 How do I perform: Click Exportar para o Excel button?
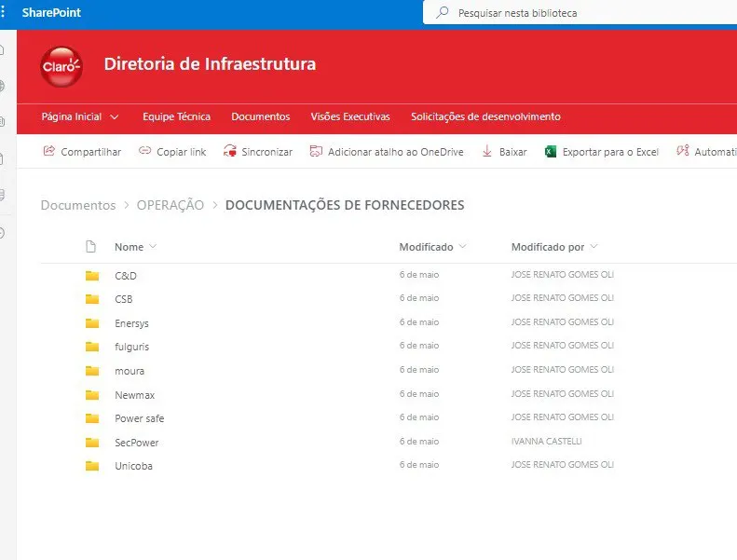(x=602, y=152)
